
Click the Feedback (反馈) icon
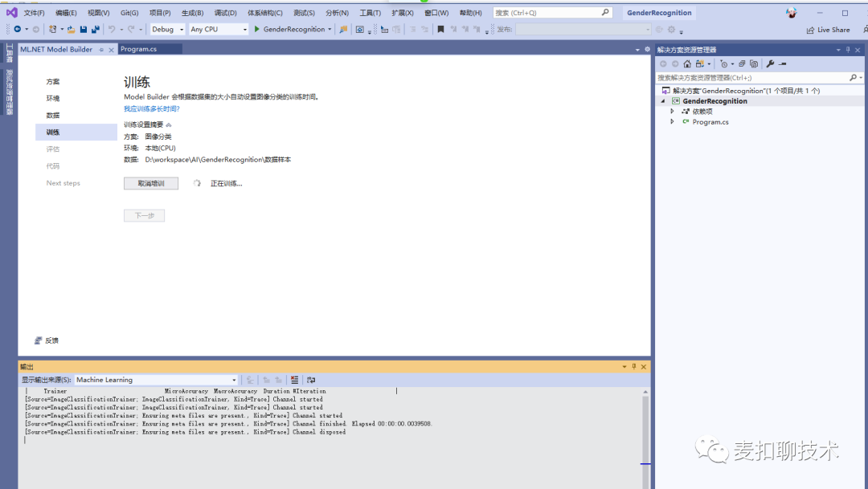click(x=39, y=340)
